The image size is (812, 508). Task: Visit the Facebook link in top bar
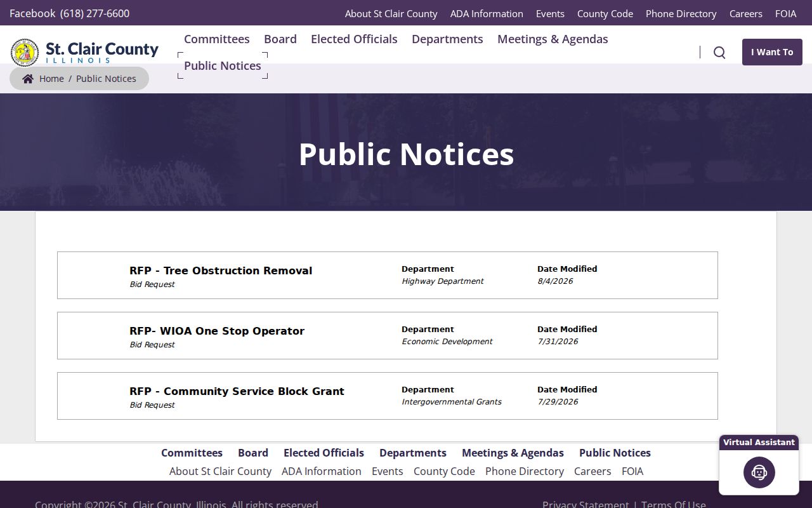coord(32,13)
